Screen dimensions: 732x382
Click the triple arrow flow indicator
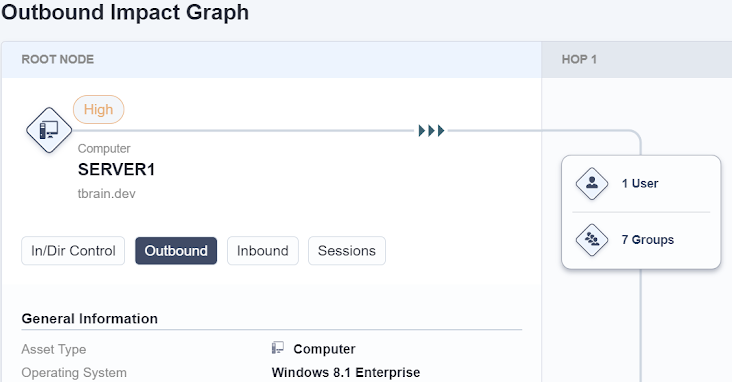point(431,131)
